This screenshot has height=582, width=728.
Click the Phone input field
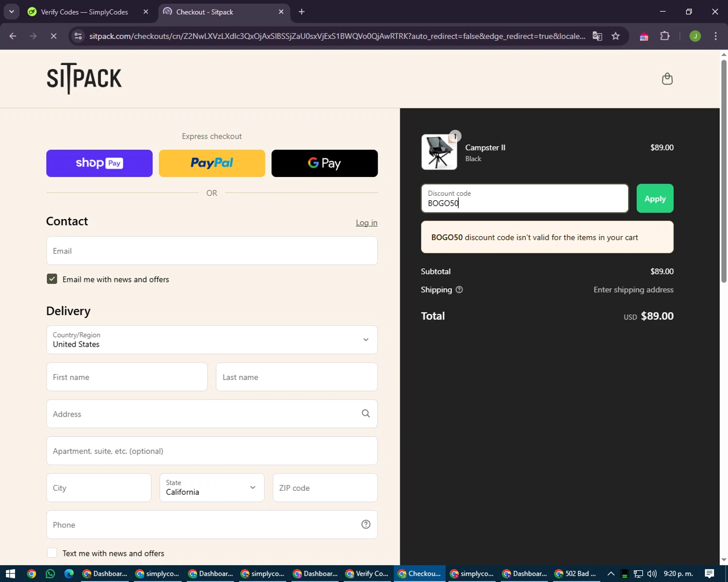click(212, 524)
